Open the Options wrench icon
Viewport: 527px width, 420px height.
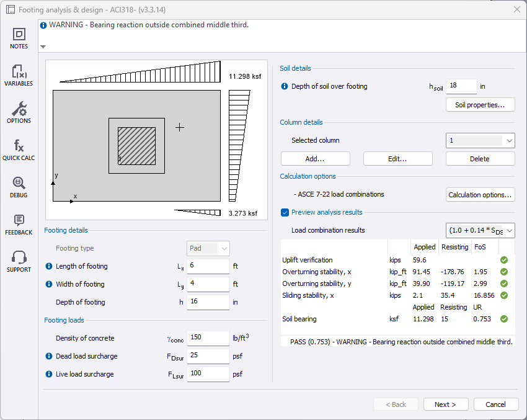19,112
